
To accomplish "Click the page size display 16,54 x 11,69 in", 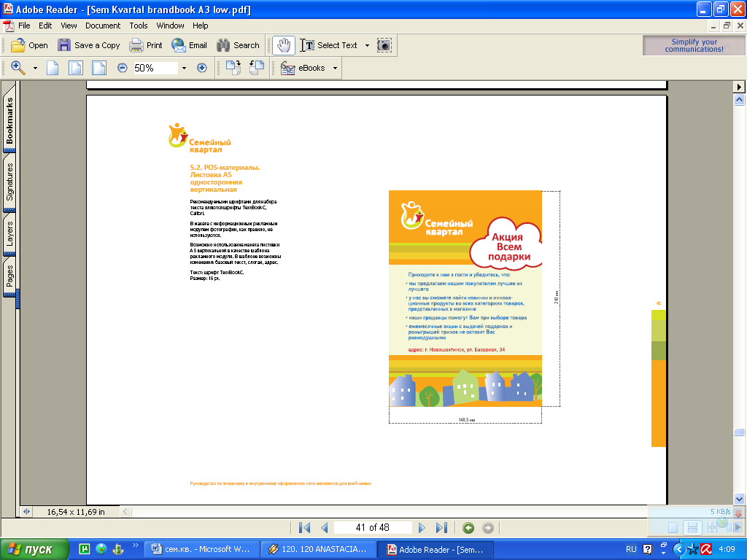I will [76, 512].
